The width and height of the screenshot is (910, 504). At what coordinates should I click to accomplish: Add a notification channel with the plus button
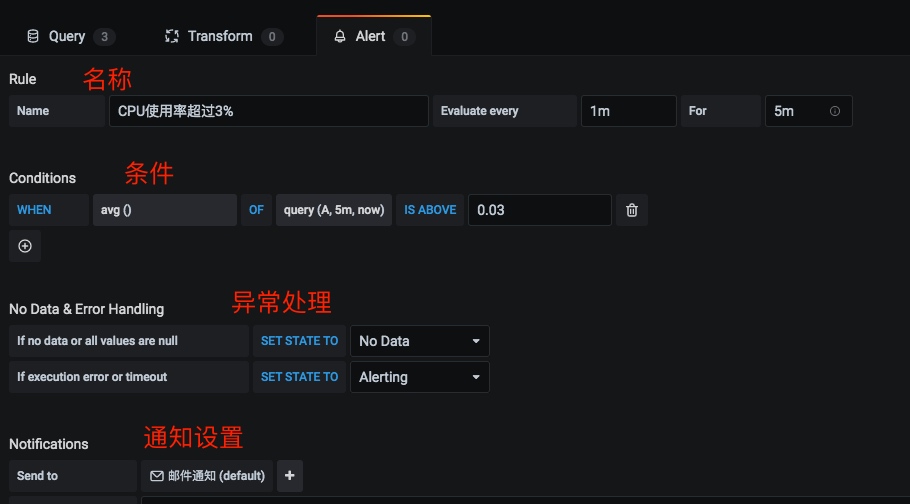tap(290, 476)
